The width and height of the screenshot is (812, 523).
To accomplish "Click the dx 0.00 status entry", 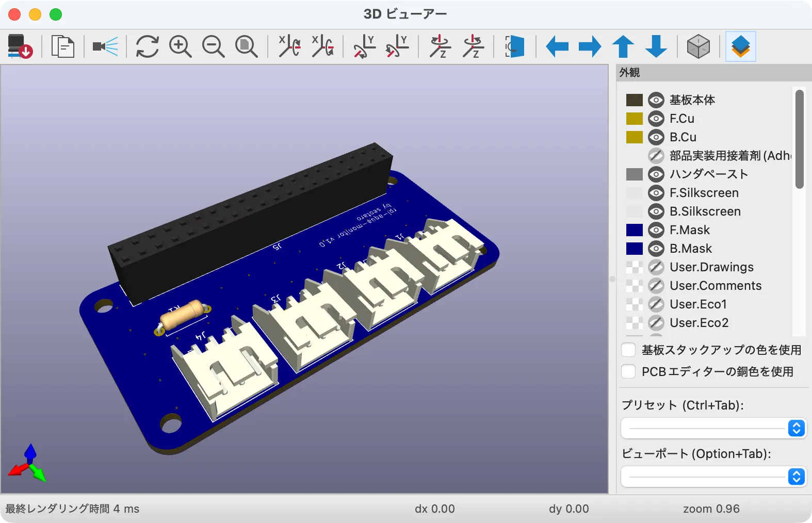I will click(x=434, y=509).
